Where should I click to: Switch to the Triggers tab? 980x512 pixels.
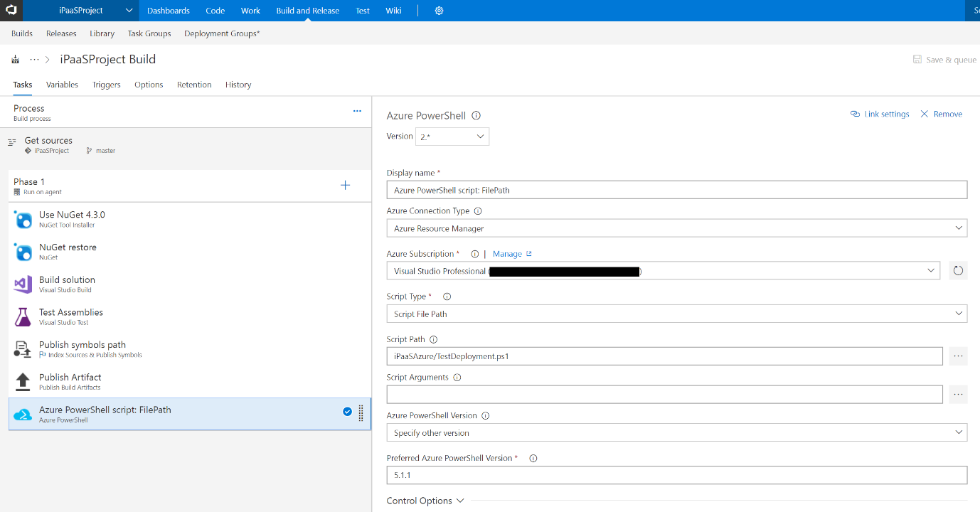107,85
